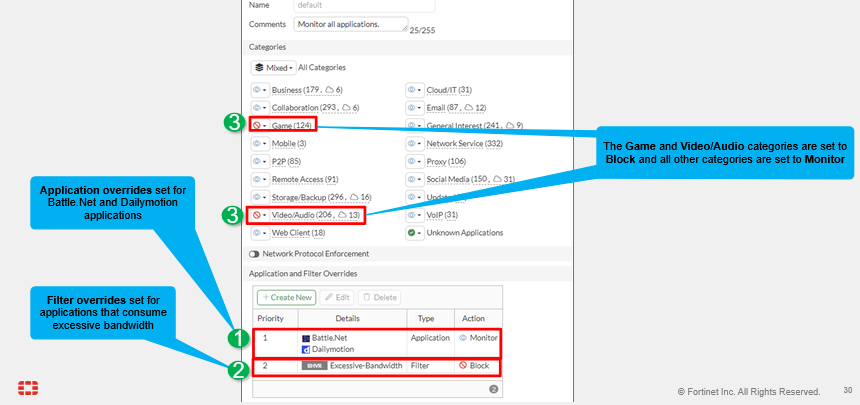Image resolution: width=860 pixels, height=405 pixels.
Task: Open the Mobile category action dropdown
Action: (x=260, y=143)
